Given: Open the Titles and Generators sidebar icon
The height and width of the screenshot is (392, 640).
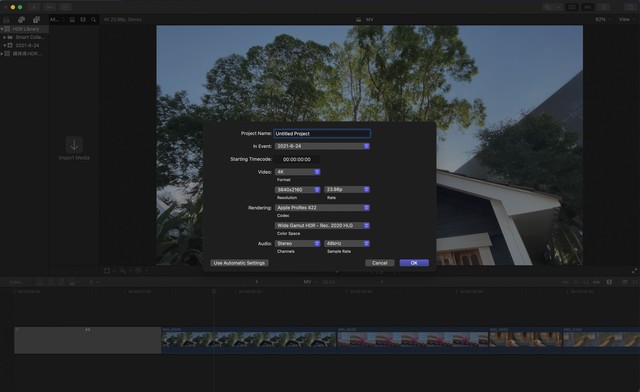Looking at the screenshot, I should (36, 20).
